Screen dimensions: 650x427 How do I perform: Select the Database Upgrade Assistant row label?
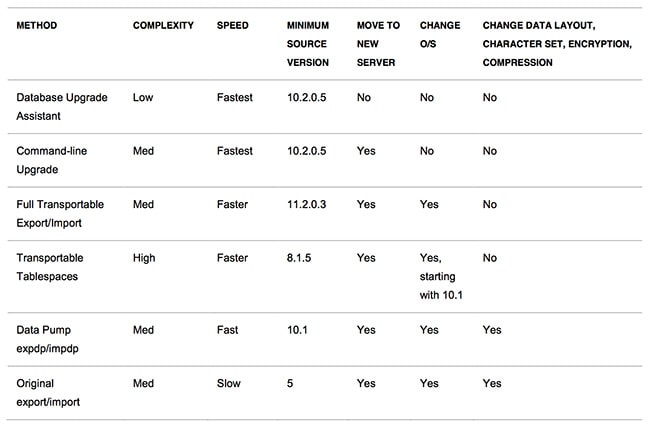[x=62, y=106]
